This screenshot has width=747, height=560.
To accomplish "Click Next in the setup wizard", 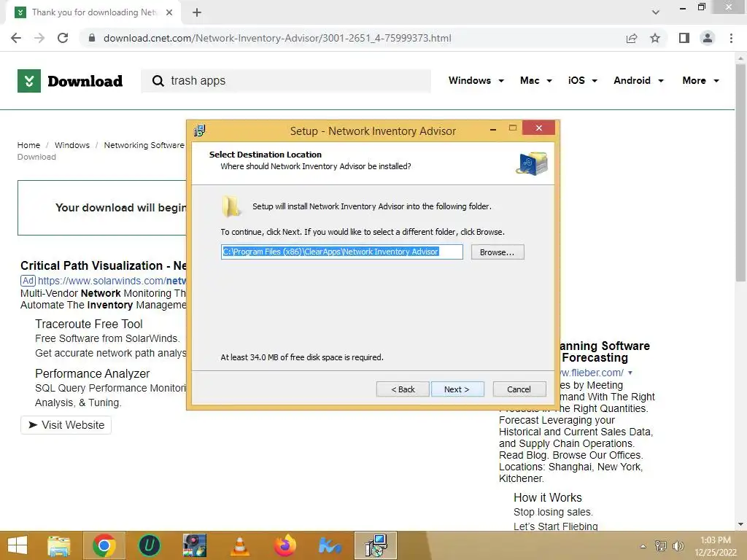I will point(457,389).
